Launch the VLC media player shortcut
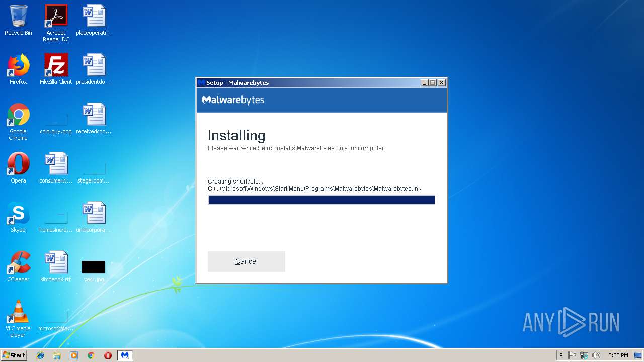This screenshot has height=362, width=644. (x=18, y=319)
